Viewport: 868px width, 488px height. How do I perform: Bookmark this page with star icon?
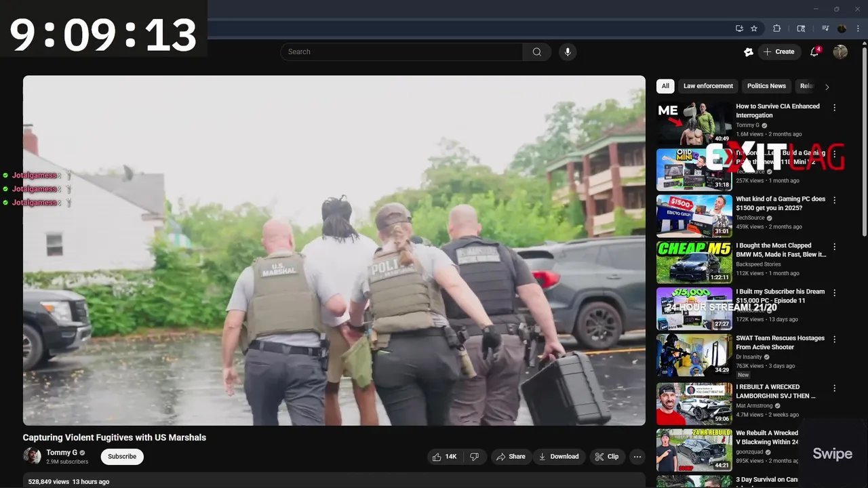(x=754, y=28)
